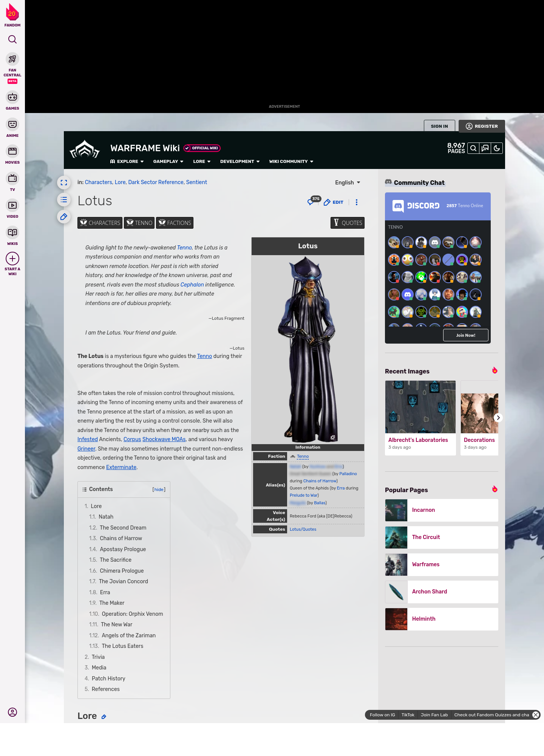Click the Recent Images flame icon
This screenshot has width=544, height=756.
coord(495,370)
